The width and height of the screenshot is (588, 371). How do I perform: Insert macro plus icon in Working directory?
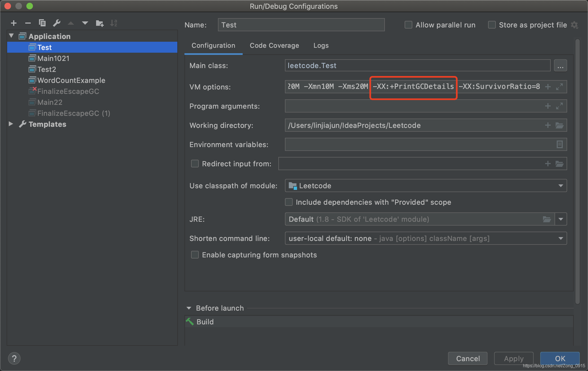[x=548, y=125]
